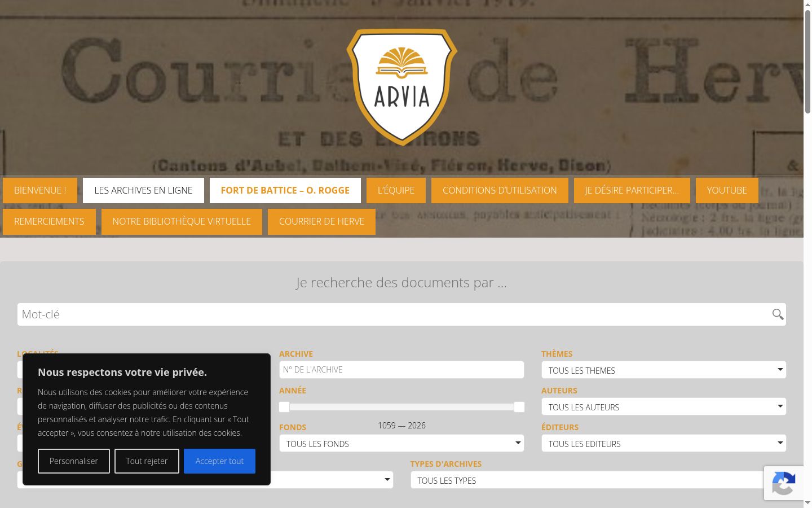The image size is (812, 508).
Task: Open the Remerciements page
Action: (x=49, y=221)
